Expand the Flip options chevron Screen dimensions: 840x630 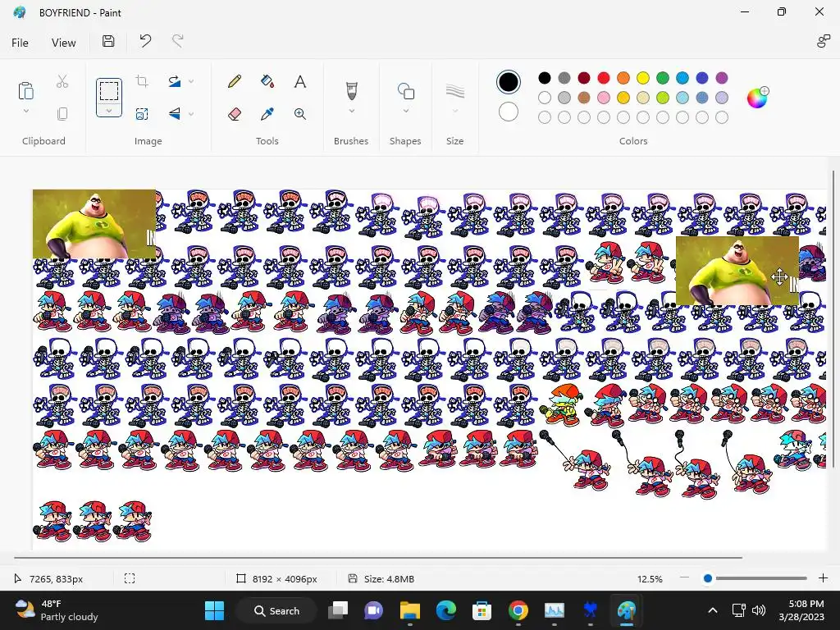pyautogui.click(x=191, y=113)
